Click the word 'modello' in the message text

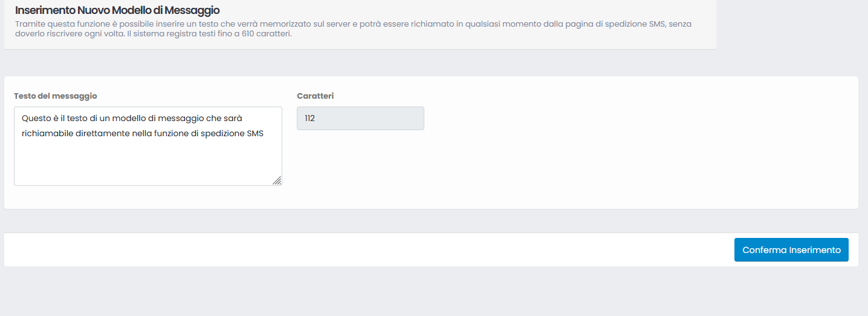pyautogui.click(x=129, y=118)
